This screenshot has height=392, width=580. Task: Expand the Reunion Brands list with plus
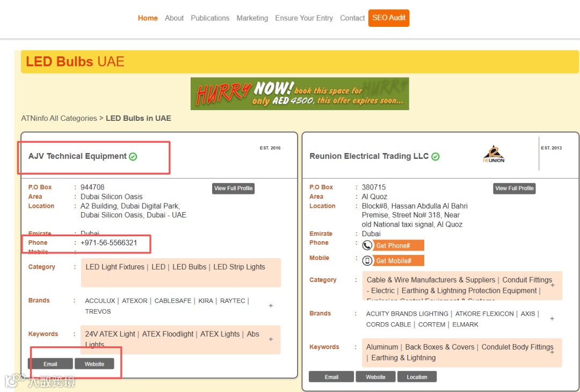(552, 318)
